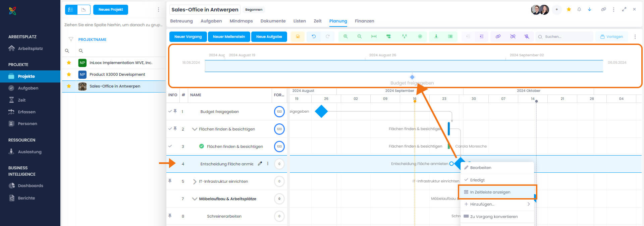Toggle favorite star for Product X3000 Development
644x226 pixels.
click(x=69, y=74)
